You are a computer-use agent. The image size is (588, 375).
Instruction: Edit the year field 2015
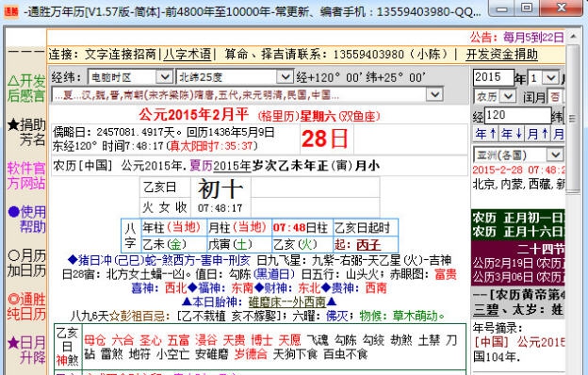(493, 77)
